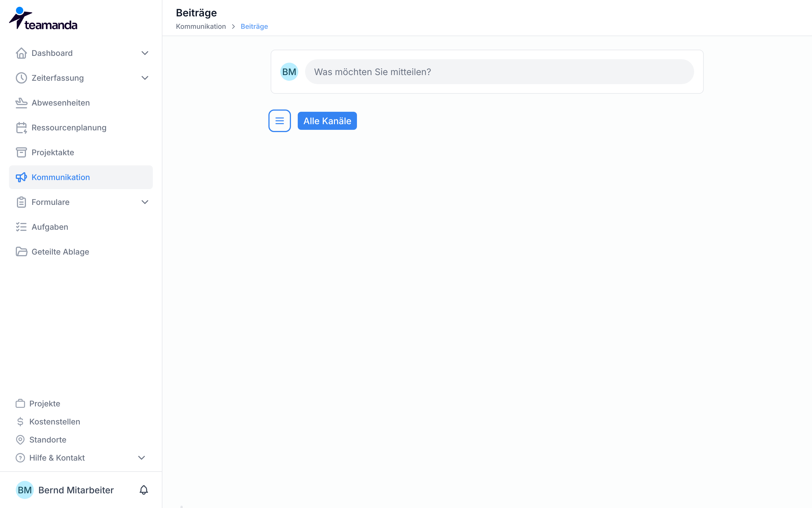Expand the Zeiterfassung submenu chevron
Image resolution: width=812 pixels, height=508 pixels.
(145, 78)
